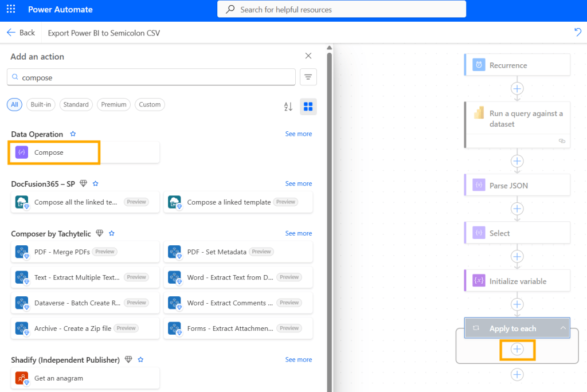Insert step using plus inside Apply to each
Screen dimensions: 587x392
pos(517,349)
